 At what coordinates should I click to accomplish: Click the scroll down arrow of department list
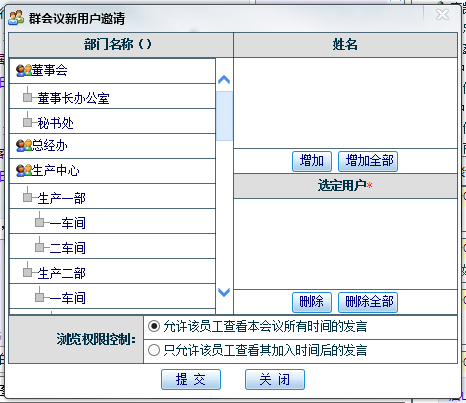(224, 292)
